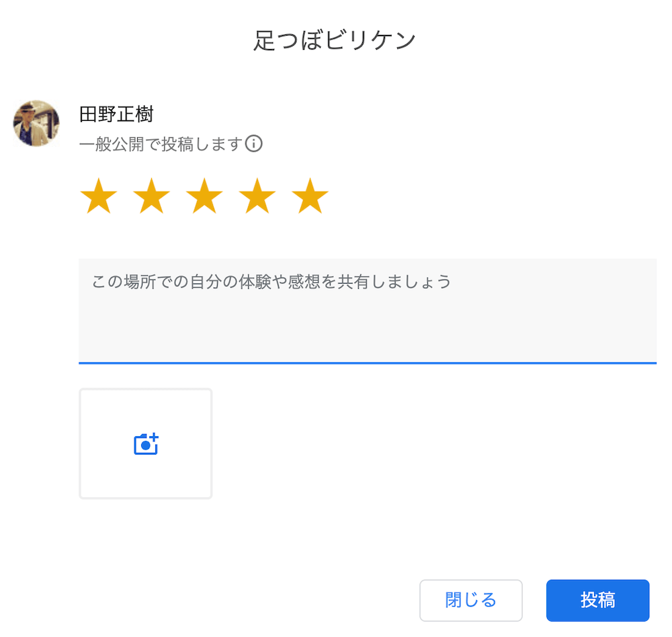Choose the third star rating

tap(204, 196)
